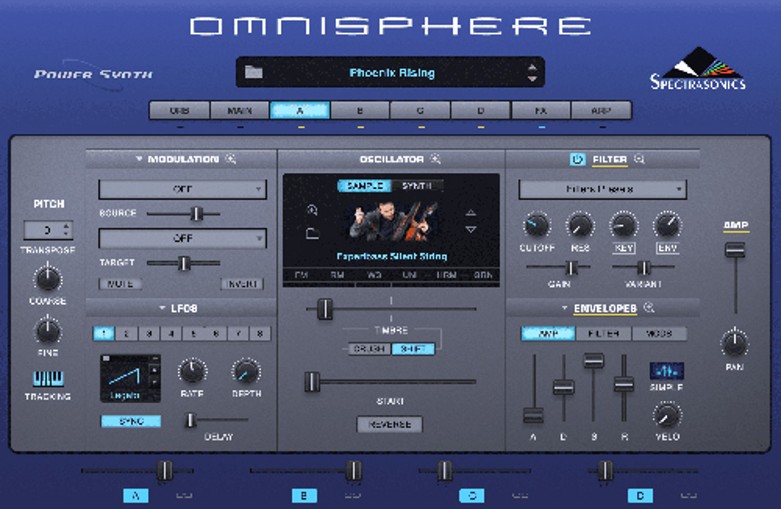Click the Amp level fader handle

click(x=735, y=250)
